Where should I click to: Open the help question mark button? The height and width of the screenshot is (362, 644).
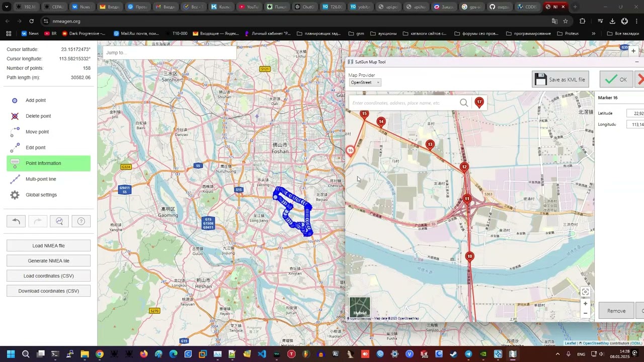(81, 221)
